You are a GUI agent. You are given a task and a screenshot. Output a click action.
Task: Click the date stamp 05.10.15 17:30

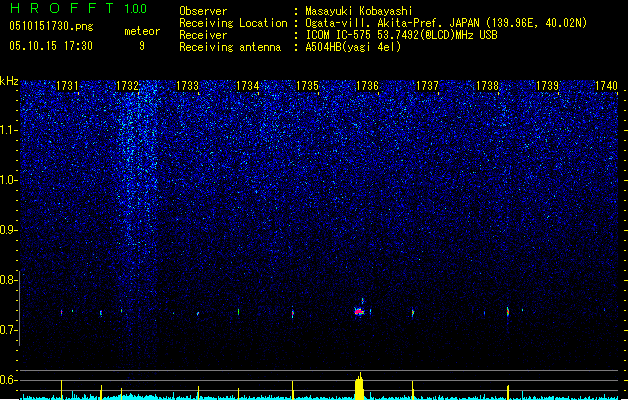pyautogui.click(x=51, y=46)
